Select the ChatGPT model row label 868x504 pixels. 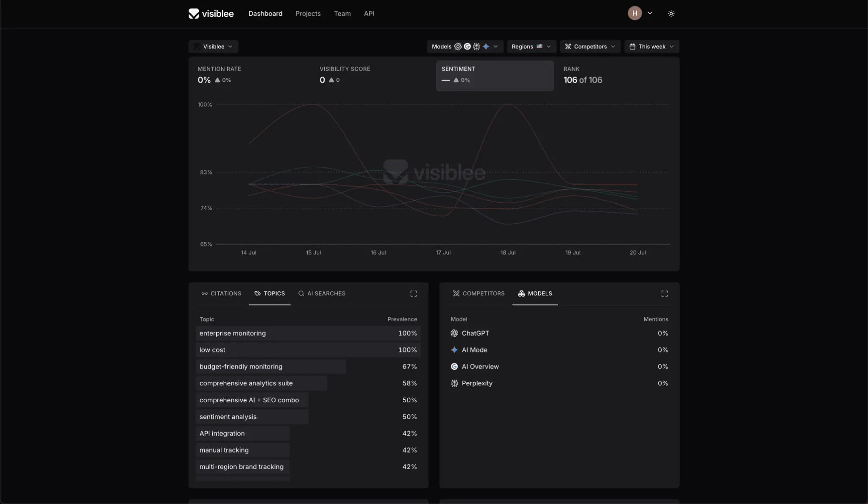(x=475, y=333)
